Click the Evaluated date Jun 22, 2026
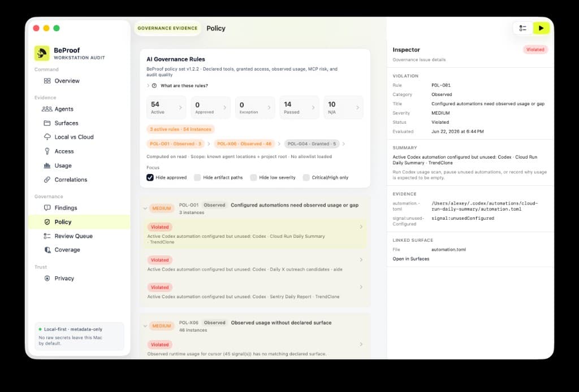This screenshot has height=392, width=579. [x=457, y=131]
